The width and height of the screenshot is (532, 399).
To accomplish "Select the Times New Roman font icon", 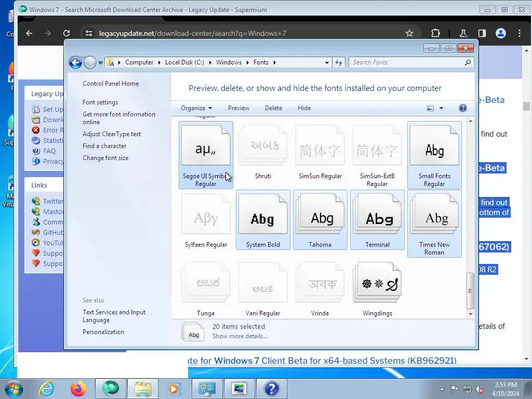I will [434, 223].
